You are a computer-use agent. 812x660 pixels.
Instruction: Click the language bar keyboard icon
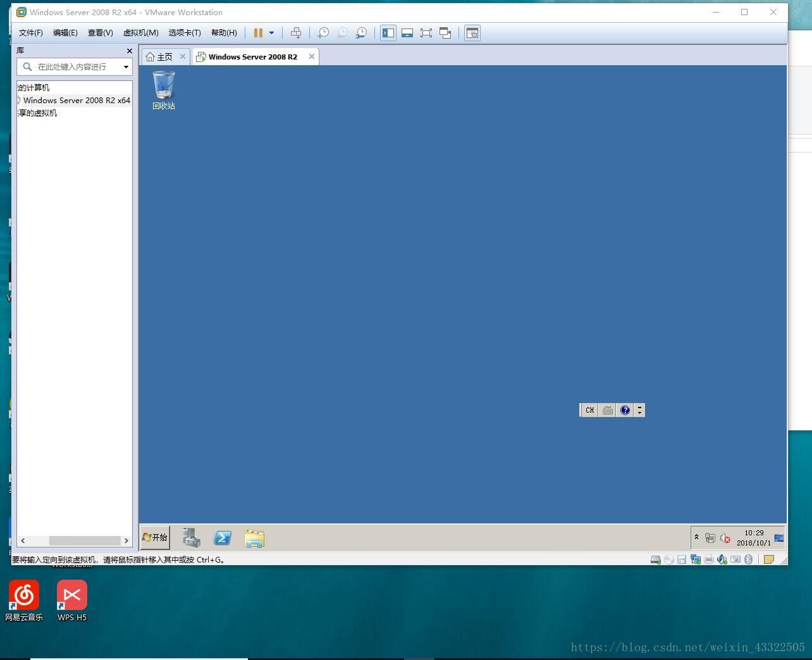[607, 410]
